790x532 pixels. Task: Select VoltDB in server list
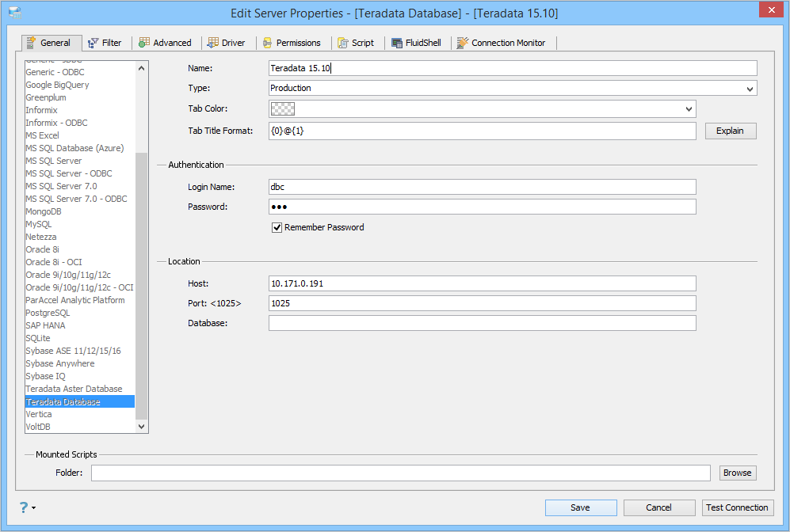[x=80, y=427]
